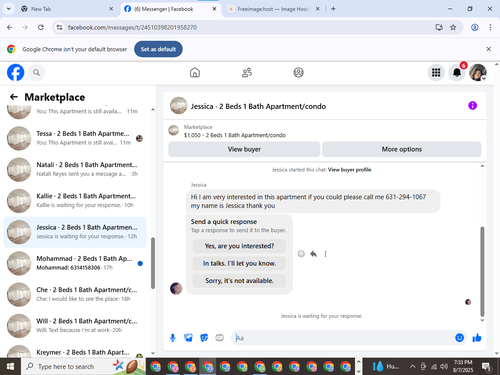This screenshot has width=500, height=375.
Task: Choose a sticker icon
Action: (204, 338)
